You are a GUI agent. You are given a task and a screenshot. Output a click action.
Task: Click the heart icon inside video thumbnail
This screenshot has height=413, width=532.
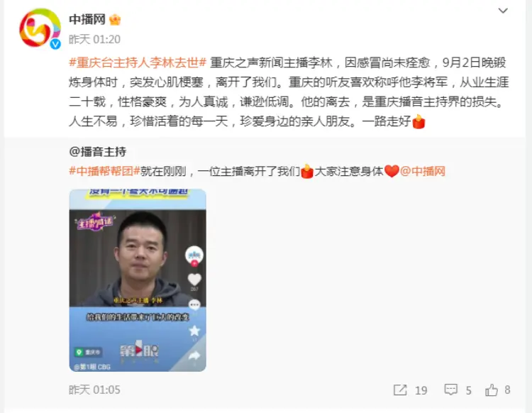click(x=194, y=280)
